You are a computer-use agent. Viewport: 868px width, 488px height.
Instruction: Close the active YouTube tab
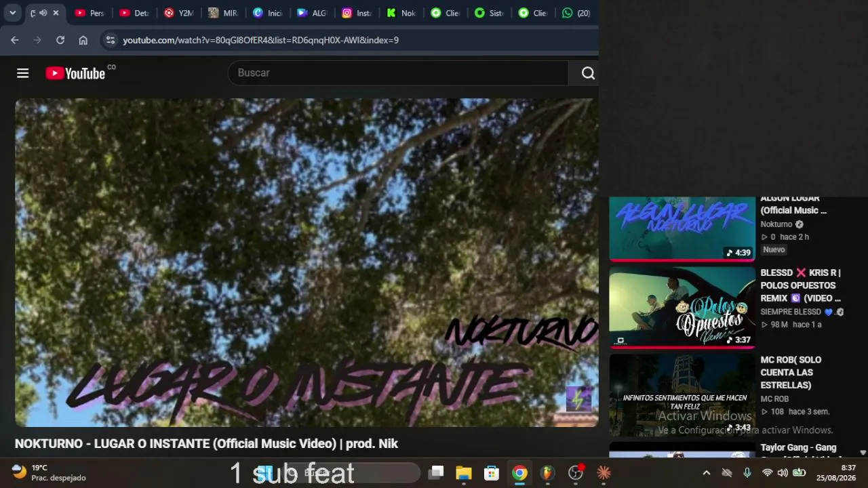[x=56, y=13]
